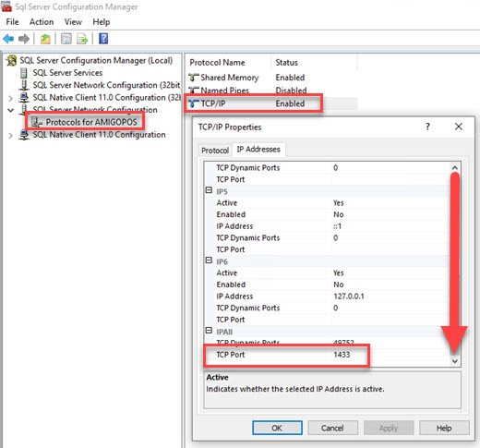Collapse the IP5 section
Image resolution: width=480 pixels, height=448 pixels.
pyautogui.click(x=209, y=190)
